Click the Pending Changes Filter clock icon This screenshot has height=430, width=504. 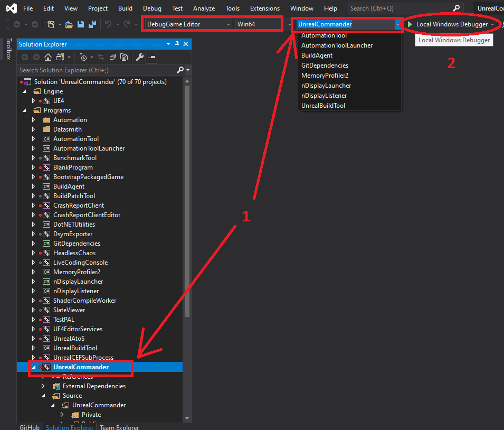pyautogui.click(x=83, y=57)
